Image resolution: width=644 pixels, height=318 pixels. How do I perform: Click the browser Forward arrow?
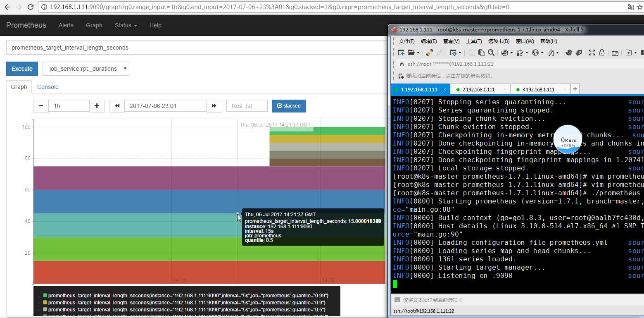pos(19,7)
